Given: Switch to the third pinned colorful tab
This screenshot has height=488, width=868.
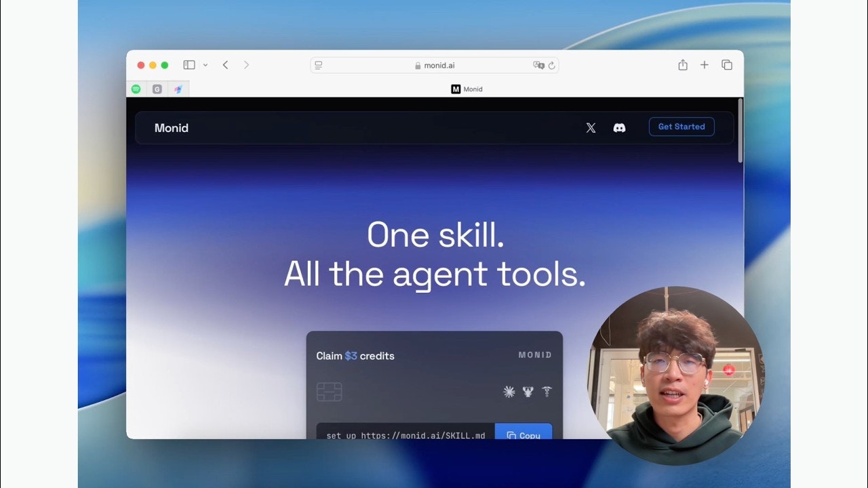Looking at the screenshot, I should click(x=178, y=89).
